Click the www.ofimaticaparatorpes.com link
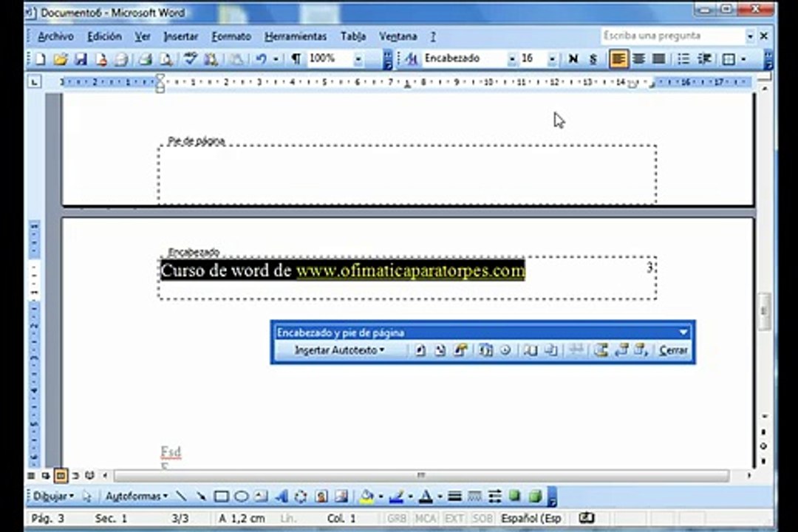Viewport: 798px width, 532px height. [x=410, y=270]
